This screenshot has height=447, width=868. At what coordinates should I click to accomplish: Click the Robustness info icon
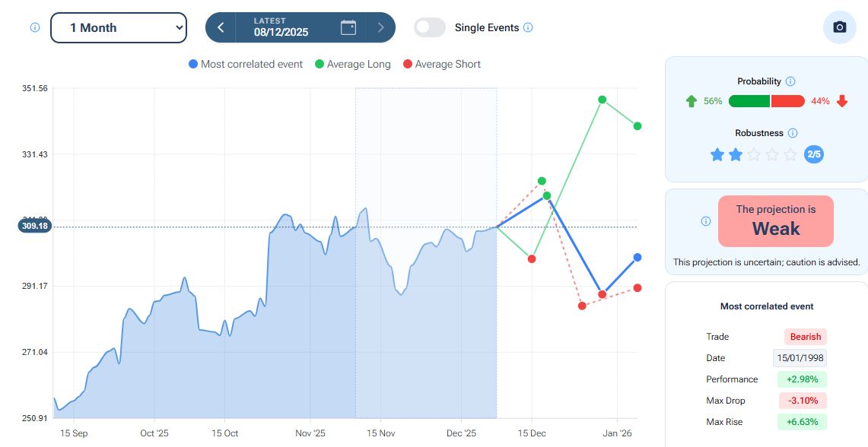click(x=793, y=133)
